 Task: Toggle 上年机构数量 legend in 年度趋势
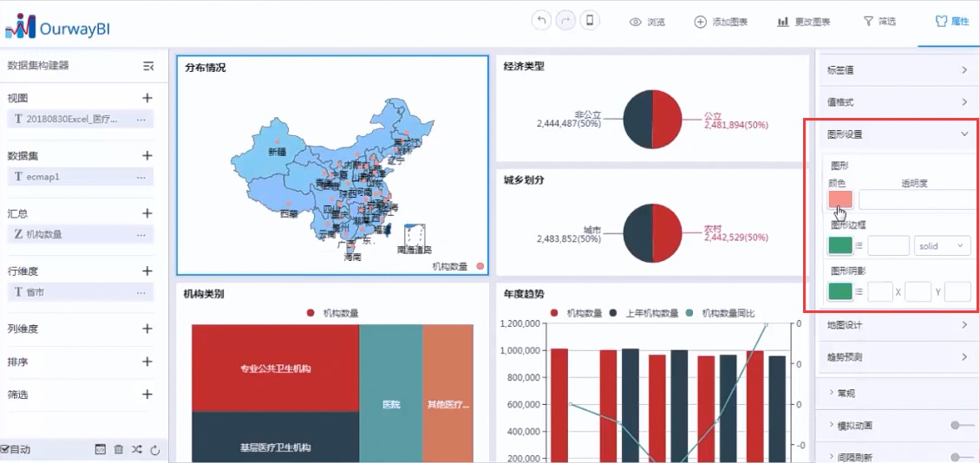pyautogui.click(x=644, y=313)
